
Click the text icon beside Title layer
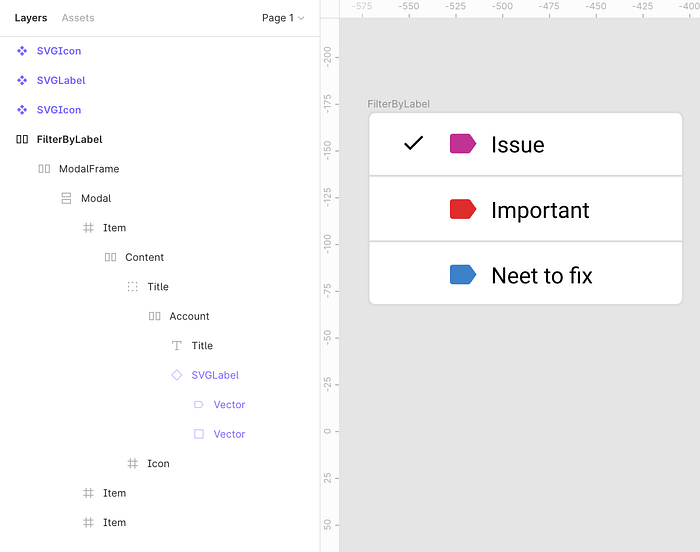177,346
